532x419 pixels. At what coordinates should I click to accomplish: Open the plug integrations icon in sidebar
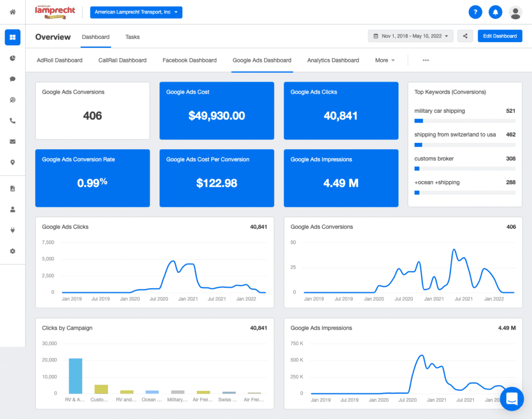click(x=12, y=230)
